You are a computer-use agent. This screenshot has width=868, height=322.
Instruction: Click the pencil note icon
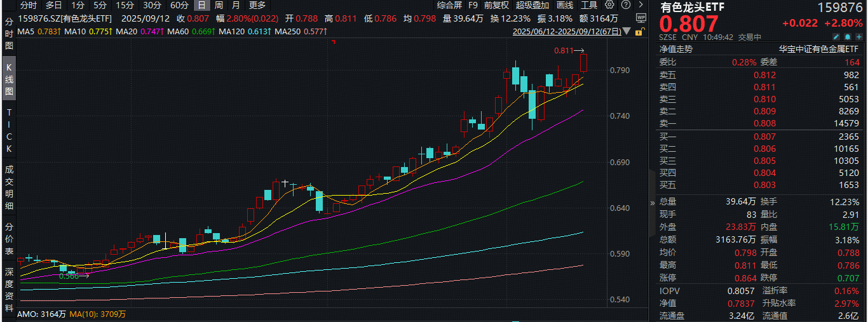point(836,37)
